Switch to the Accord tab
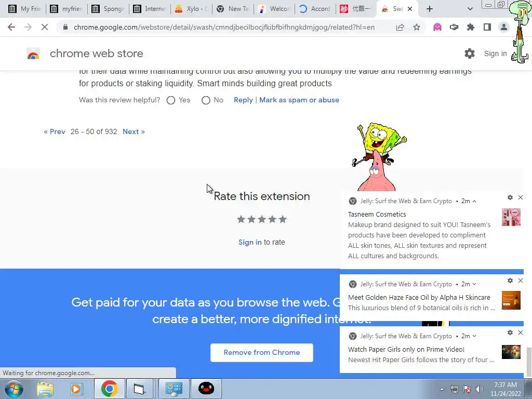 [315, 9]
